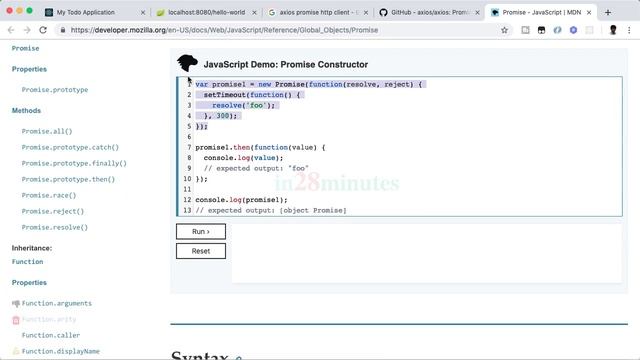Click the Properties heading under Promise
The height and width of the screenshot is (360, 640).
pyautogui.click(x=29, y=69)
